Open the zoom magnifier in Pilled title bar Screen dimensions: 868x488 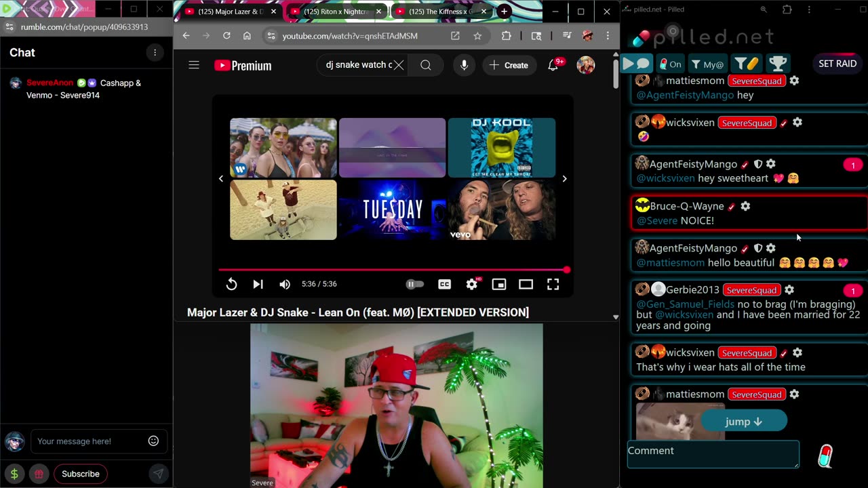[x=764, y=9]
